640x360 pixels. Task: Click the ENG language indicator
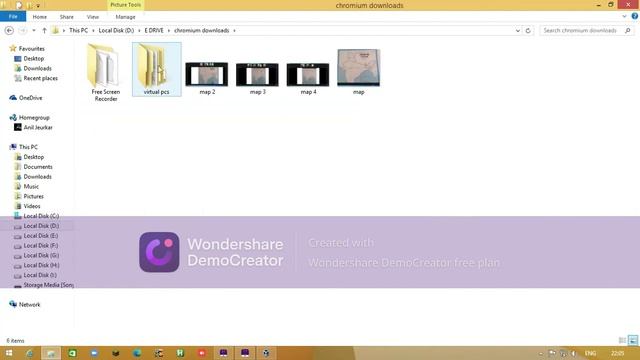click(x=590, y=353)
